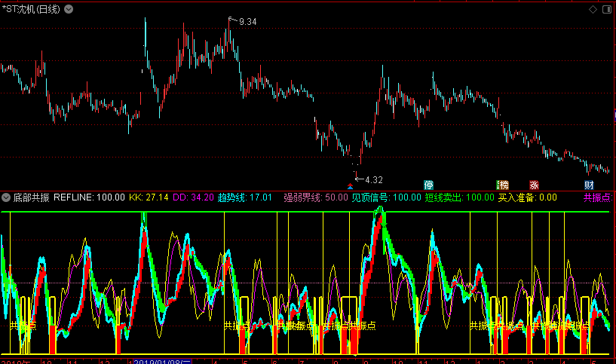Click the DD: 34.20 readout
The height and width of the screenshot is (364, 616).
(x=193, y=197)
